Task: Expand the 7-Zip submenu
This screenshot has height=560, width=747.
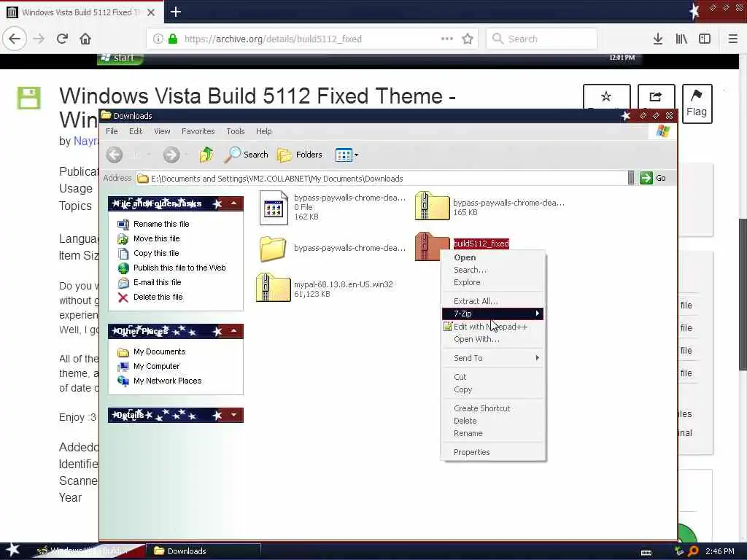Action: coord(492,314)
